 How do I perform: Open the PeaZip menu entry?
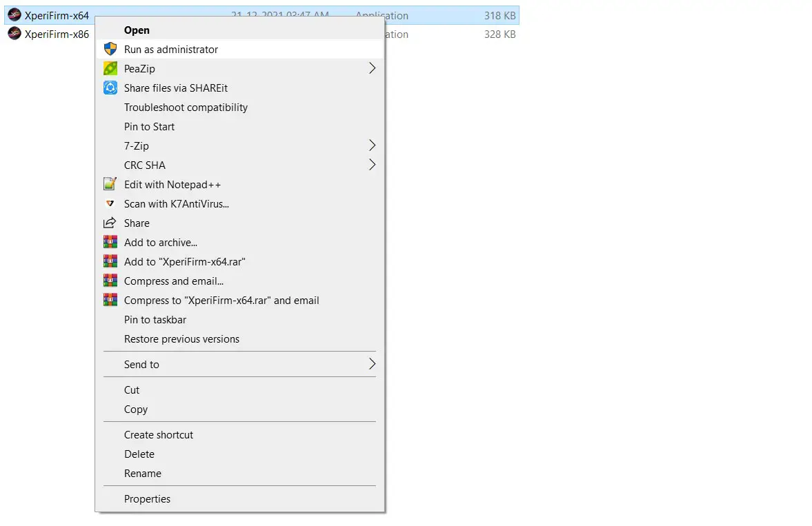click(x=240, y=68)
